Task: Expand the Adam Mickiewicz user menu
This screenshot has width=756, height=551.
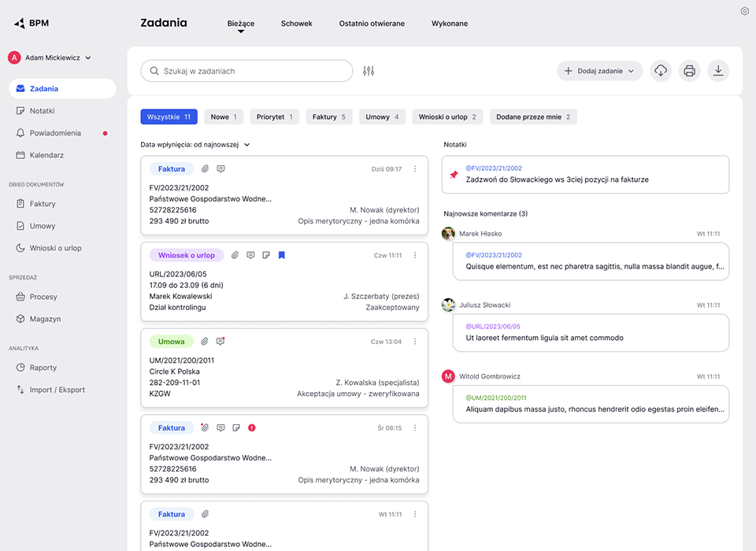Action: pos(50,57)
